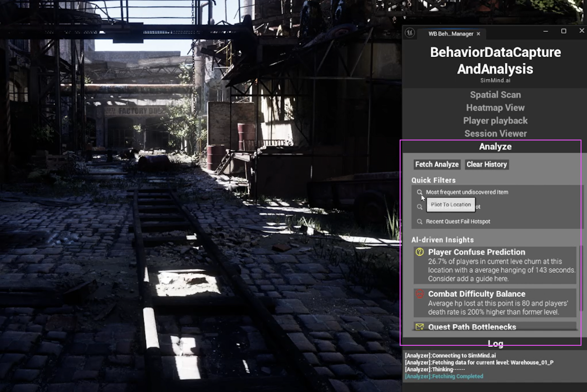This screenshot has height=392, width=587.
Task: Select Recent Quest Fail Hotspot filter
Action: click(x=458, y=222)
